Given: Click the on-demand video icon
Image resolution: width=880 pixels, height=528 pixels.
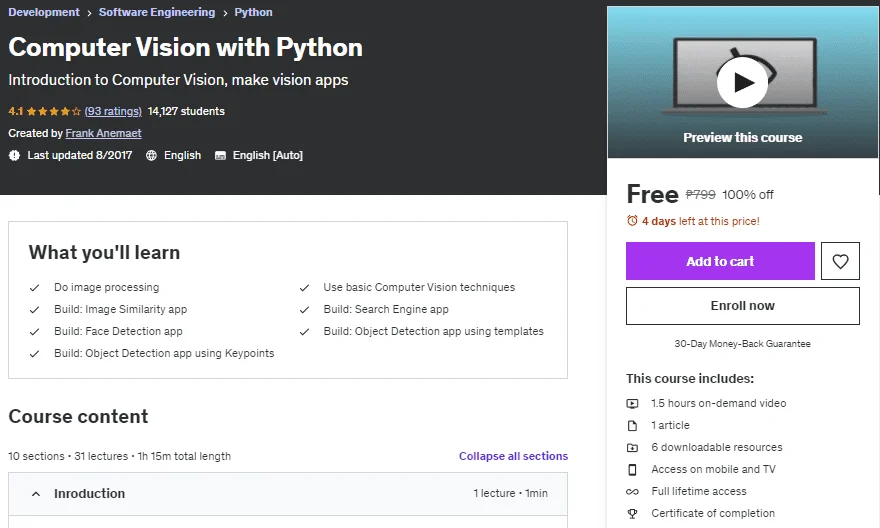Looking at the screenshot, I should tap(632, 403).
